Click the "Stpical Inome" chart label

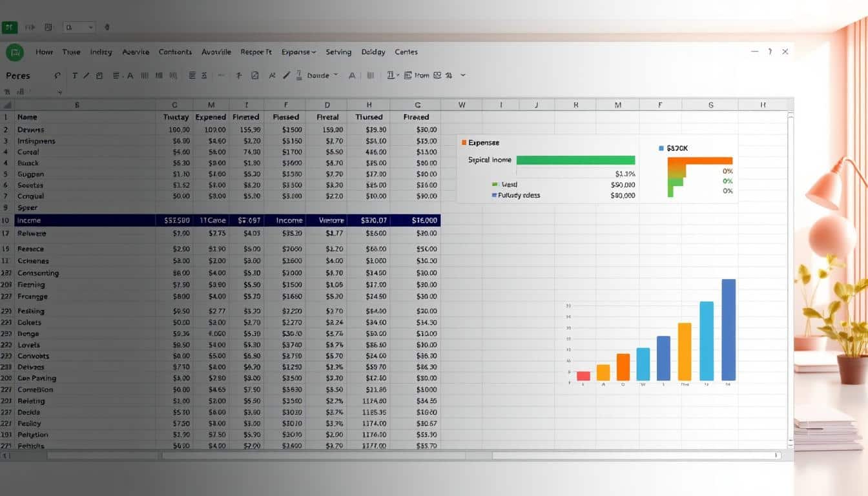(x=490, y=160)
